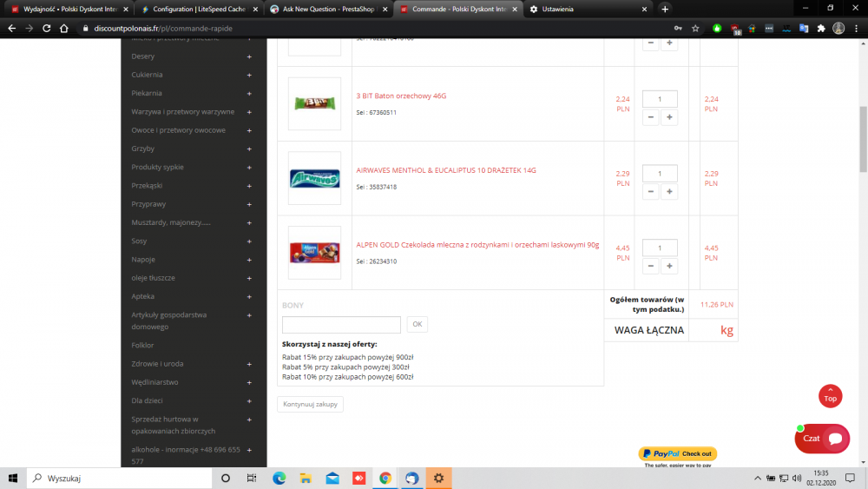Viewport: 868px width, 489px height.
Task: Expand the Przekąski category
Action: (x=249, y=186)
